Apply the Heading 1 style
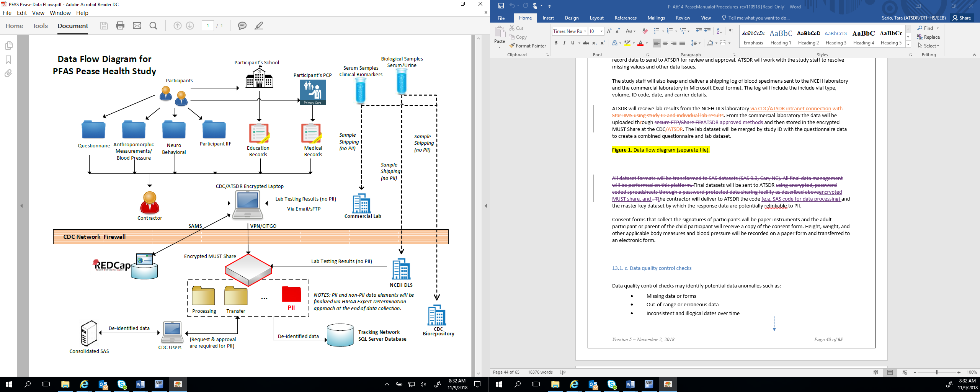Viewport: 980px width, 392px height. (x=781, y=38)
